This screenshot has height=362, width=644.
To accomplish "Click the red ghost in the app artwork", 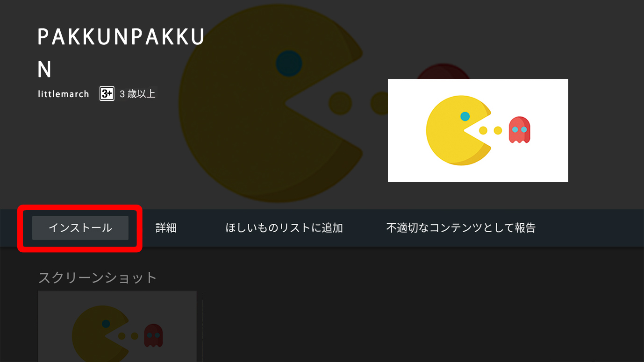I will click(x=519, y=129).
